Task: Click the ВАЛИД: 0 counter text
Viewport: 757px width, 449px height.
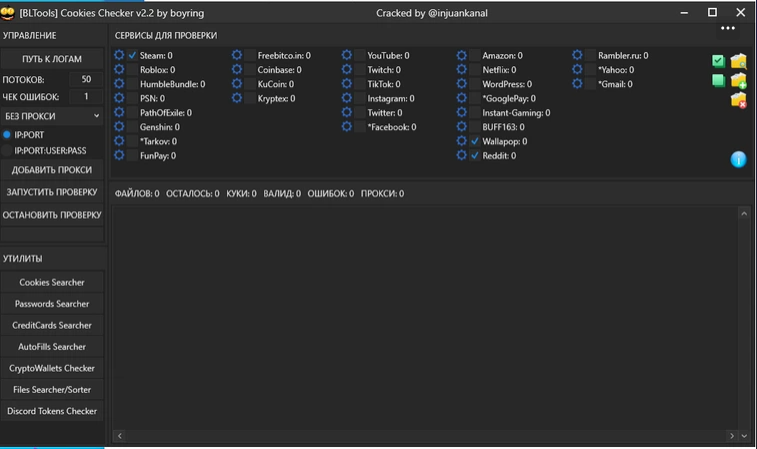Action: pyautogui.click(x=282, y=194)
